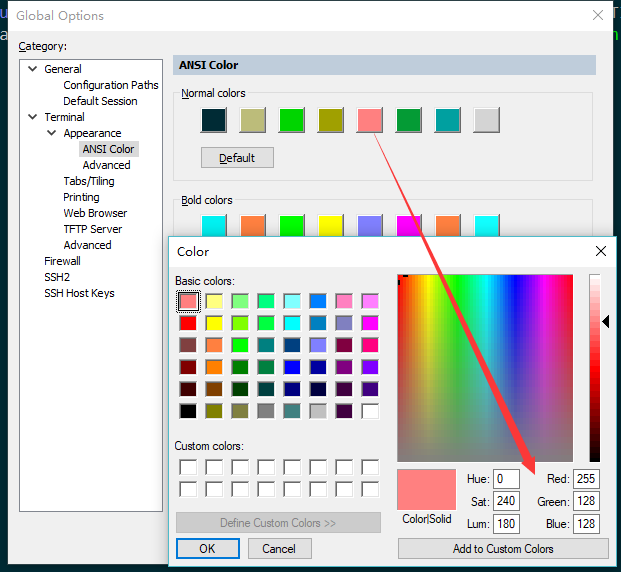Click the Lum input field
Viewport: 621px width, 572px height.
[x=506, y=524]
